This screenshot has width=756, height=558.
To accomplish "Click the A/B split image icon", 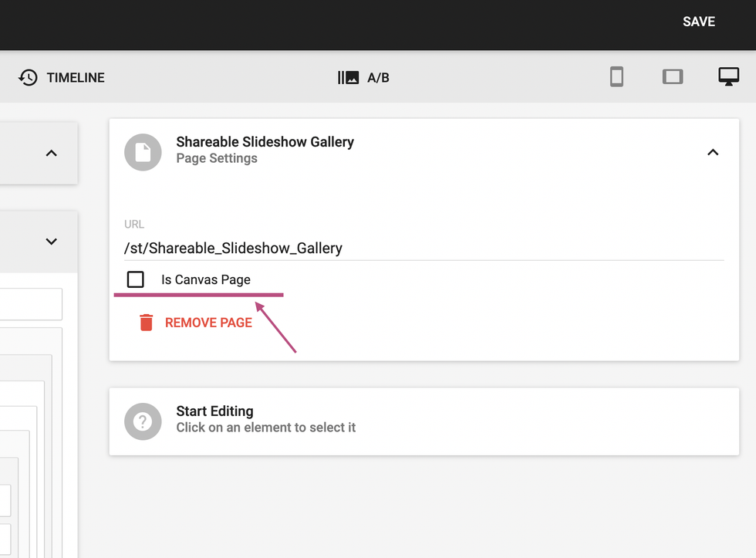I will (349, 77).
